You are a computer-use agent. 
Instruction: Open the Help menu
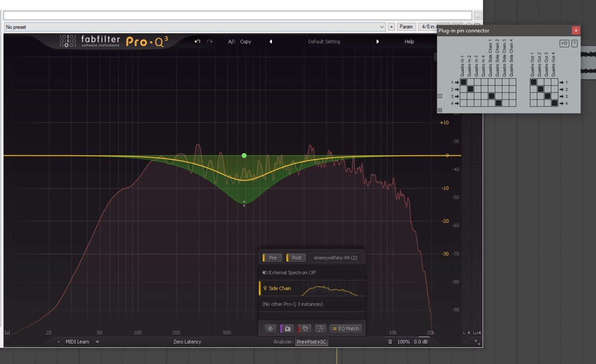coord(409,41)
